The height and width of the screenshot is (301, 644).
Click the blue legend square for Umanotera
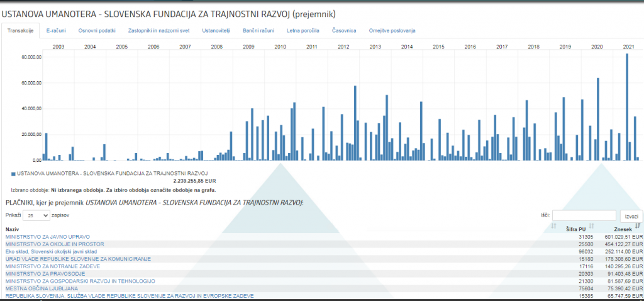coord(13,173)
